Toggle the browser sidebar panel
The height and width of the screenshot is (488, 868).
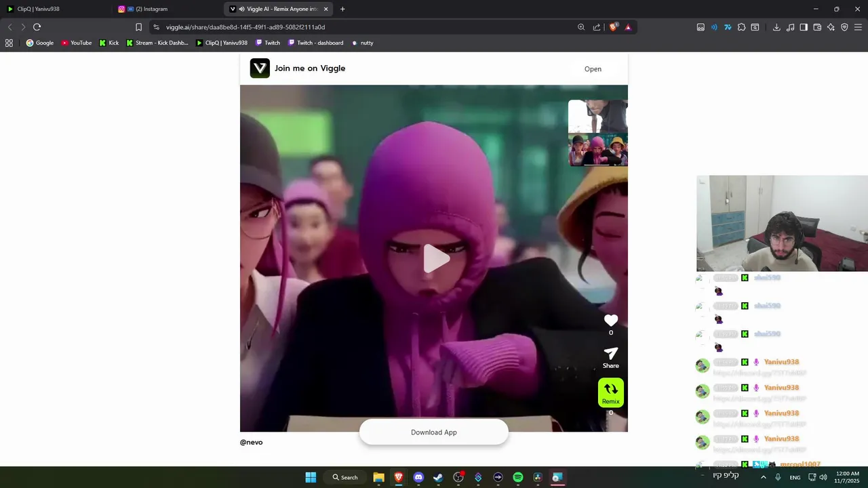coord(804,27)
